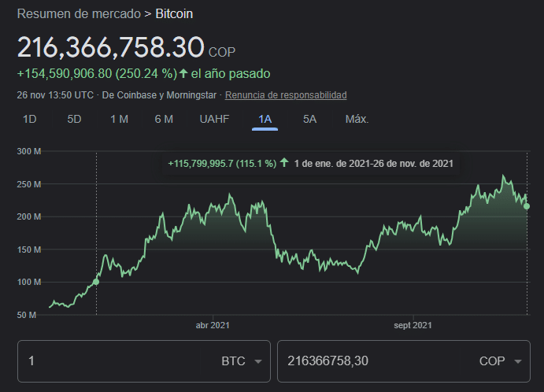Click the sept 2021 axis label
This screenshot has height=392, width=544.
pyautogui.click(x=413, y=325)
